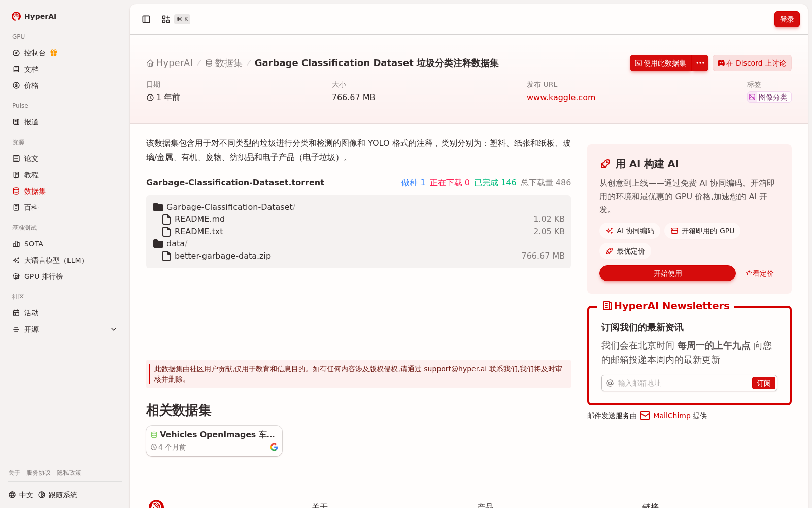812x508 pixels.
Task: Open the command search grid icon
Action: point(166,19)
